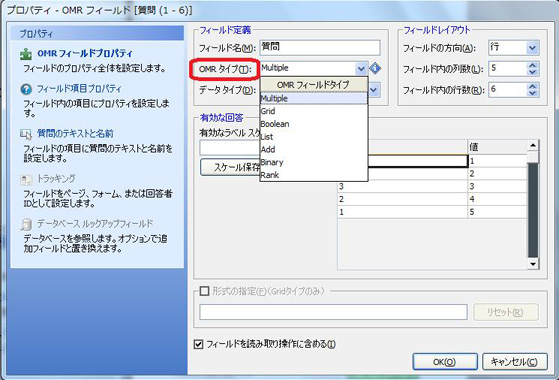Click the Database Lookup Field icon
Viewport: 559px width, 380px height.
point(26,224)
